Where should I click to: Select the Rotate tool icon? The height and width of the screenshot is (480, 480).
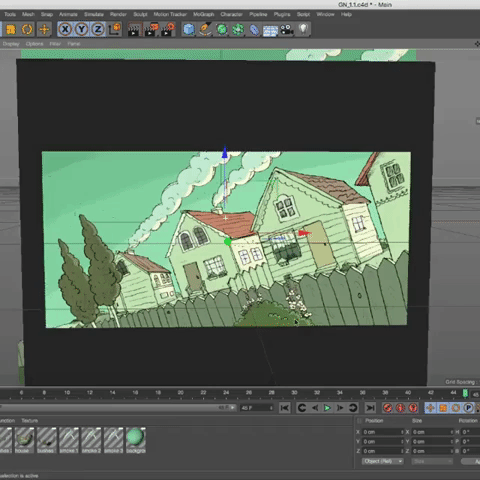coord(27,29)
